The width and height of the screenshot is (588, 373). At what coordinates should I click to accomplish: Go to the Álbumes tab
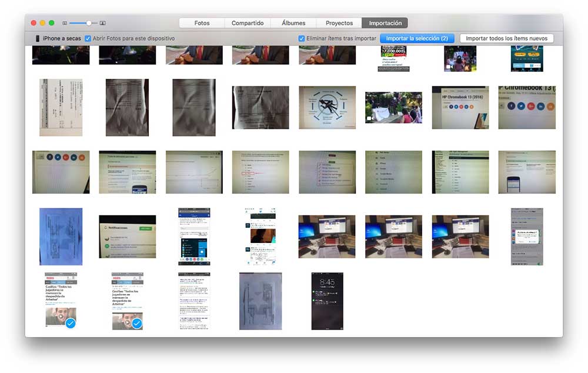pos(293,23)
